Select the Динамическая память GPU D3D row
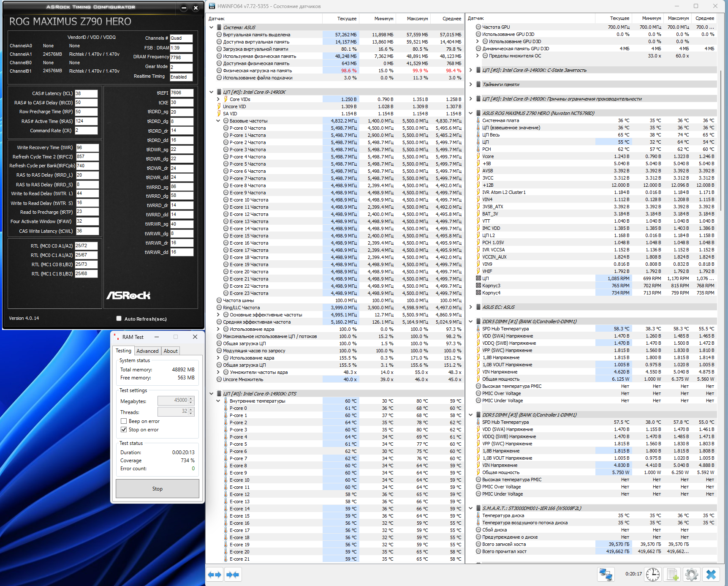 click(595, 49)
